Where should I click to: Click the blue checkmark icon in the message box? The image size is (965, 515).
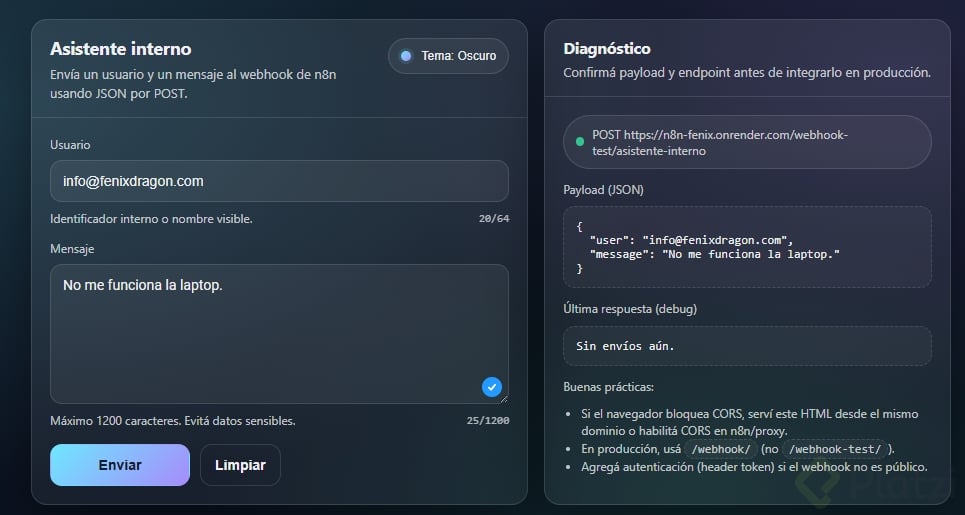491,387
